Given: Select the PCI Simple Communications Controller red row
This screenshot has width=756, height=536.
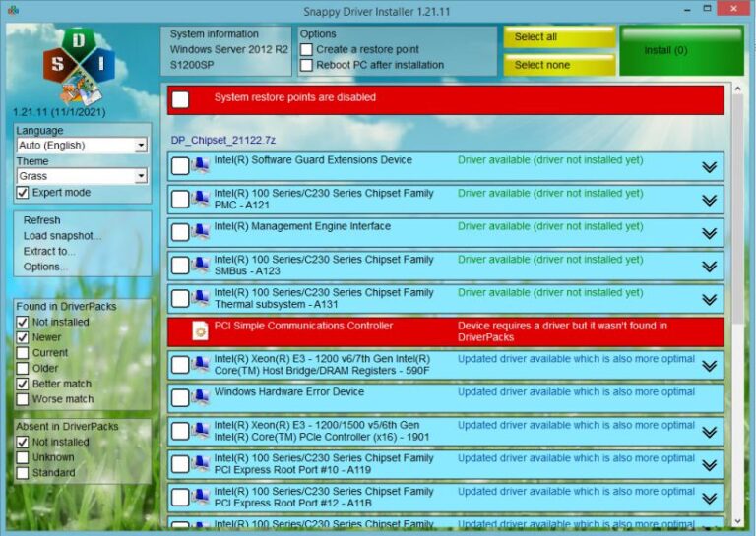Looking at the screenshot, I should [x=446, y=331].
